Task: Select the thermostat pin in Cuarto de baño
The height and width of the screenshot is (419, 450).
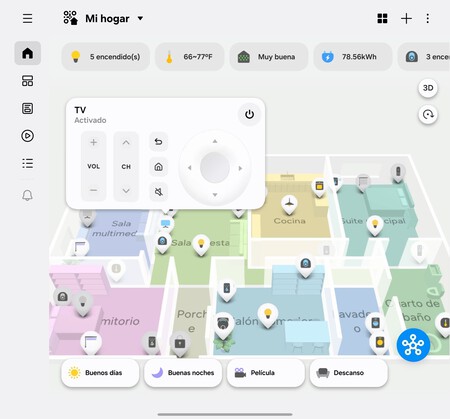Action: point(444,324)
